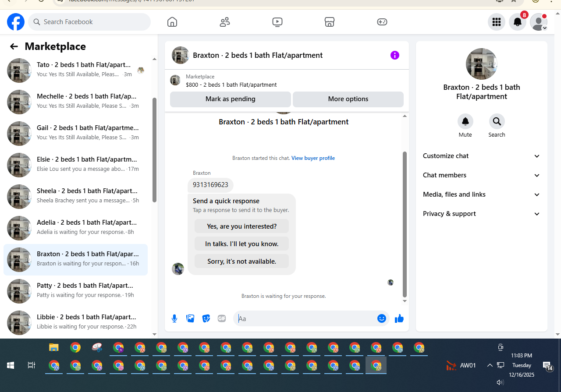The image size is (561, 392).
Task: Choose a GIF icon
Action: tap(222, 318)
